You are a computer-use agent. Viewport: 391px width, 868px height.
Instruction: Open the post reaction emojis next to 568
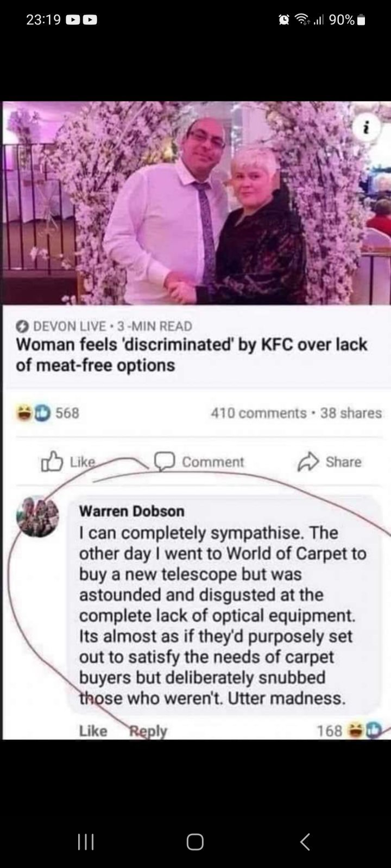[33, 413]
